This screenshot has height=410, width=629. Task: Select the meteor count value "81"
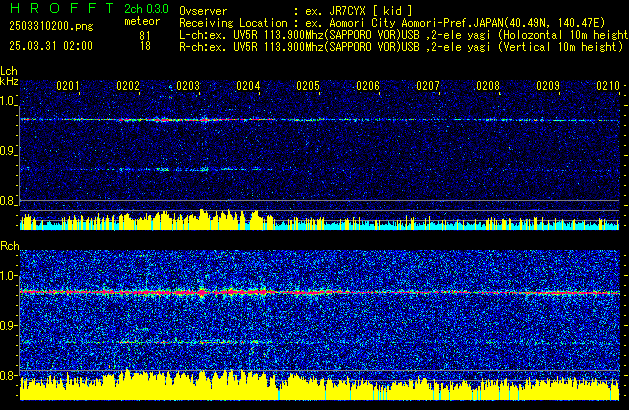pyautogui.click(x=145, y=36)
